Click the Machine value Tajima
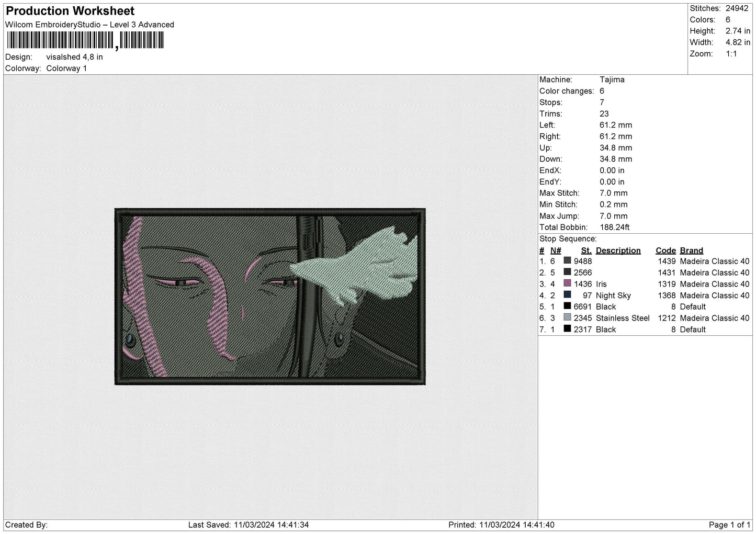756x534 pixels. tap(612, 79)
